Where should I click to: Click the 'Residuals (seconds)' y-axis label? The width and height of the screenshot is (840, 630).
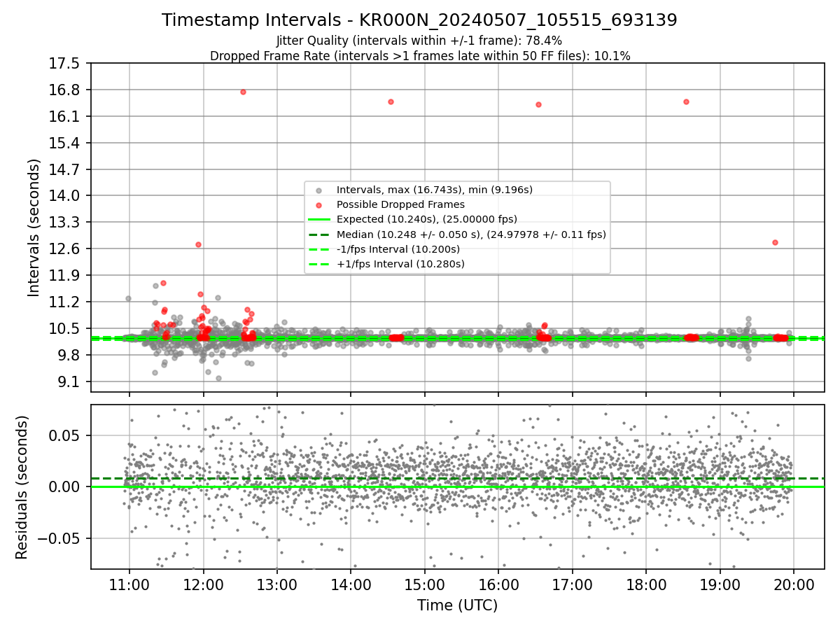(22, 487)
